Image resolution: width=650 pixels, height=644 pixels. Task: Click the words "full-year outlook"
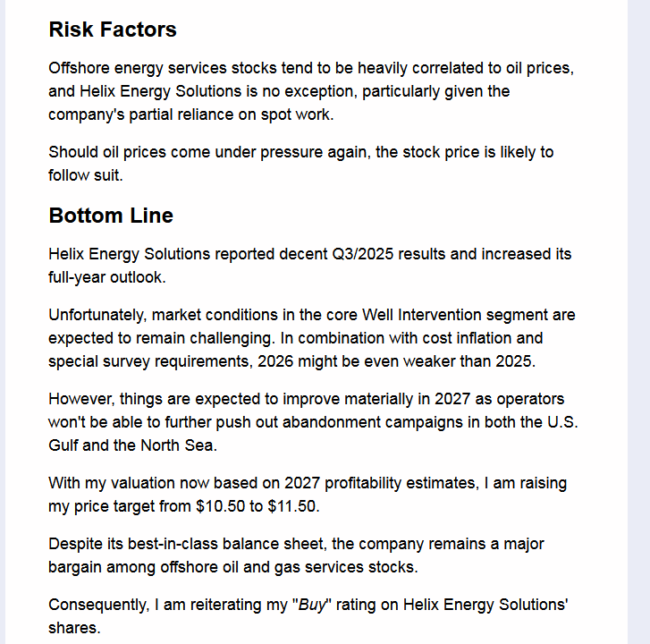(x=106, y=277)
